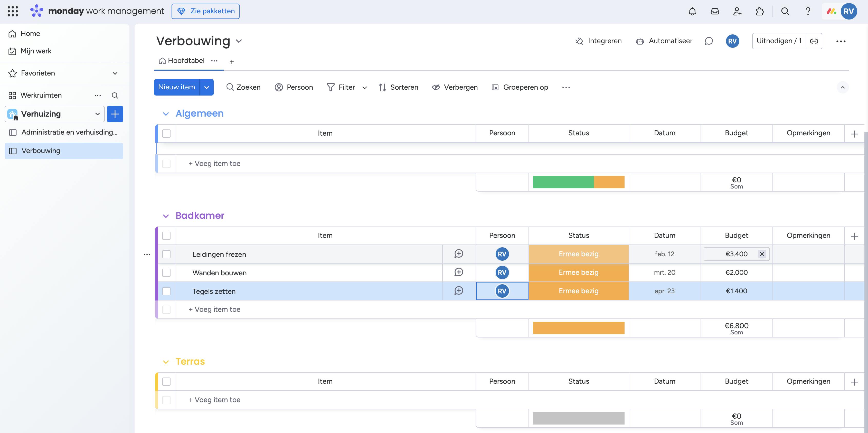Open the apps puzzle piece icon
The height and width of the screenshot is (433, 868).
pyautogui.click(x=760, y=12)
